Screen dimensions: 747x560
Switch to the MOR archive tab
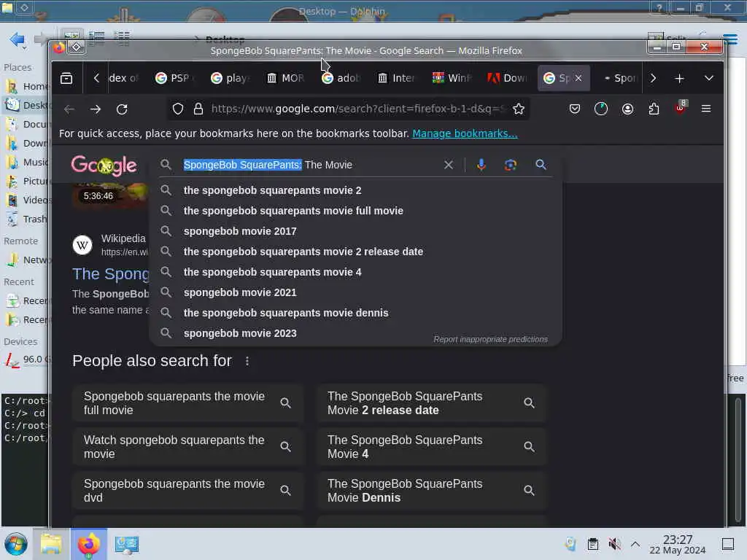tap(285, 78)
